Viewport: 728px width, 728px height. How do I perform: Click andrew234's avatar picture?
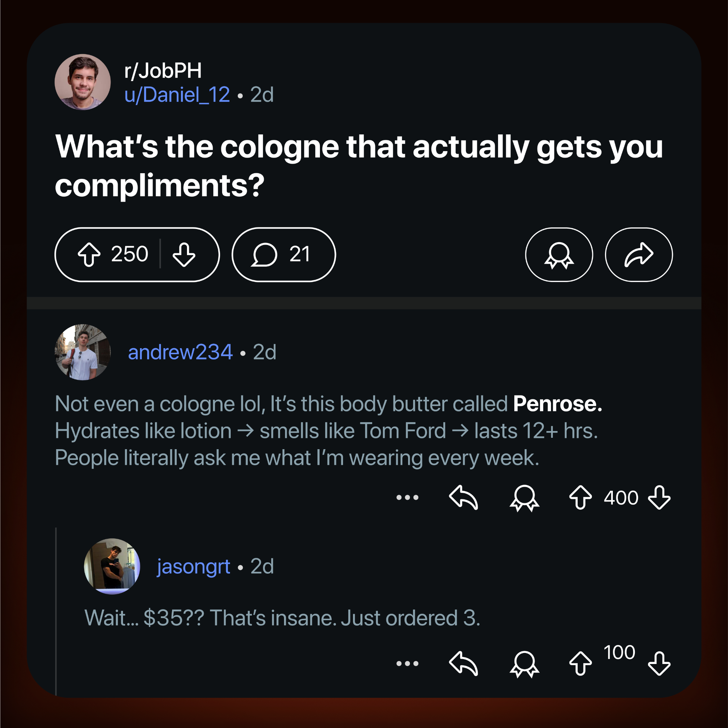pos(82,352)
